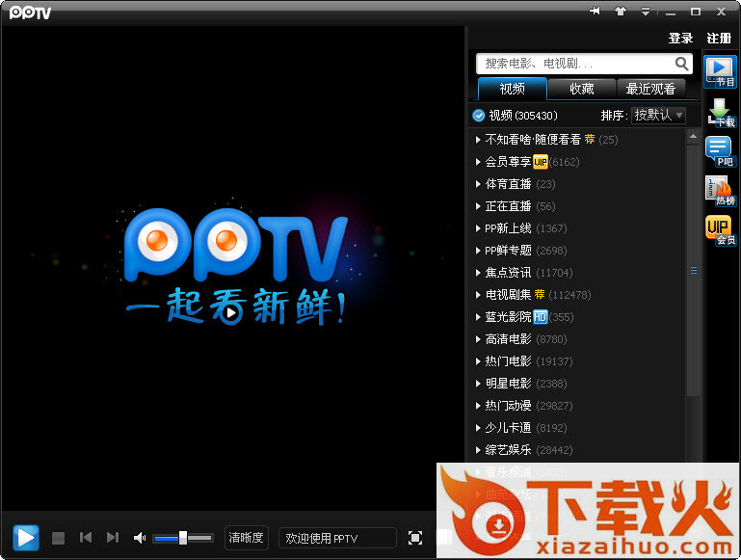
Task: Open the 下载 download sidebar icon
Action: click(720, 113)
